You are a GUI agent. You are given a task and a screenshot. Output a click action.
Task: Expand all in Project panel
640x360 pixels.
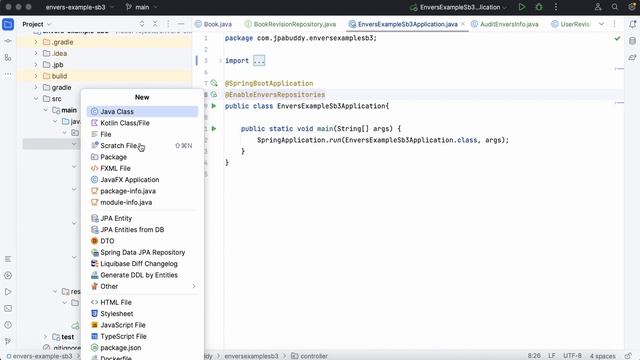point(142,24)
